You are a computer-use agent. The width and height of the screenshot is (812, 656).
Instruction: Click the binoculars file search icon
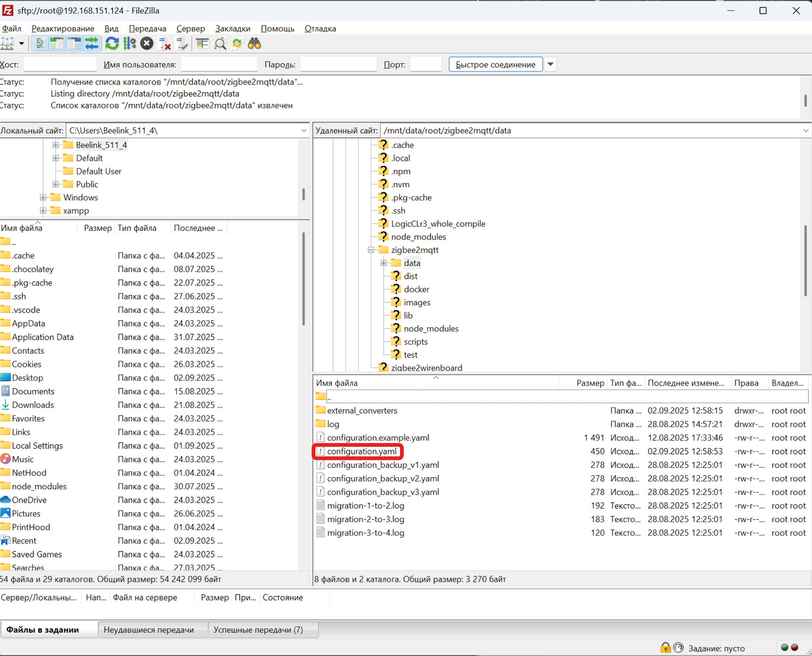pyautogui.click(x=254, y=44)
